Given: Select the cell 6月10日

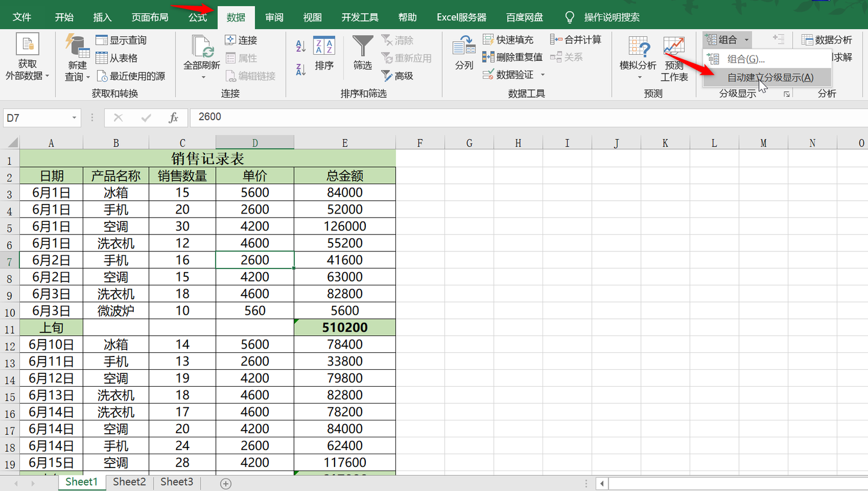Looking at the screenshot, I should pos(51,344).
